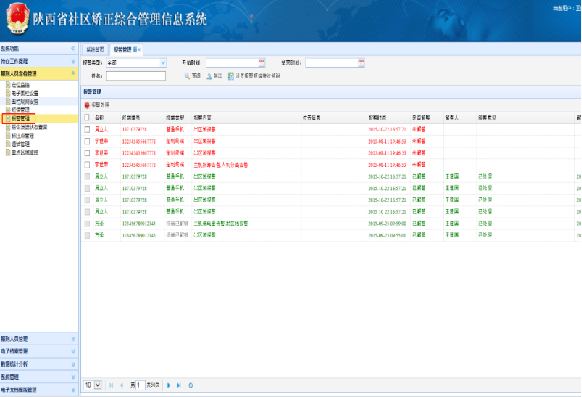This screenshot has width=582, height=397.
Task: Open the start time calendar picker icon
Action: tap(262, 63)
